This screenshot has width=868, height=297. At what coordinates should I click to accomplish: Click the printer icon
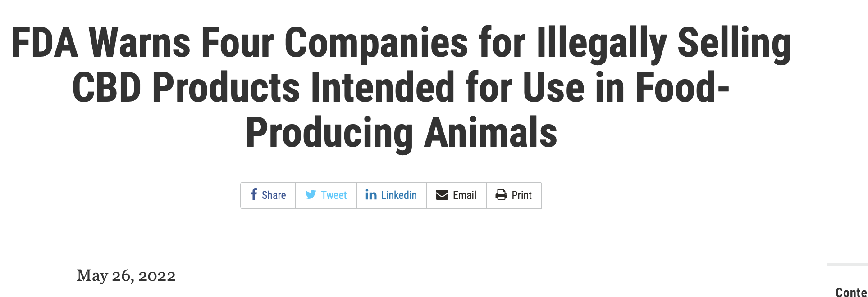(501, 195)
